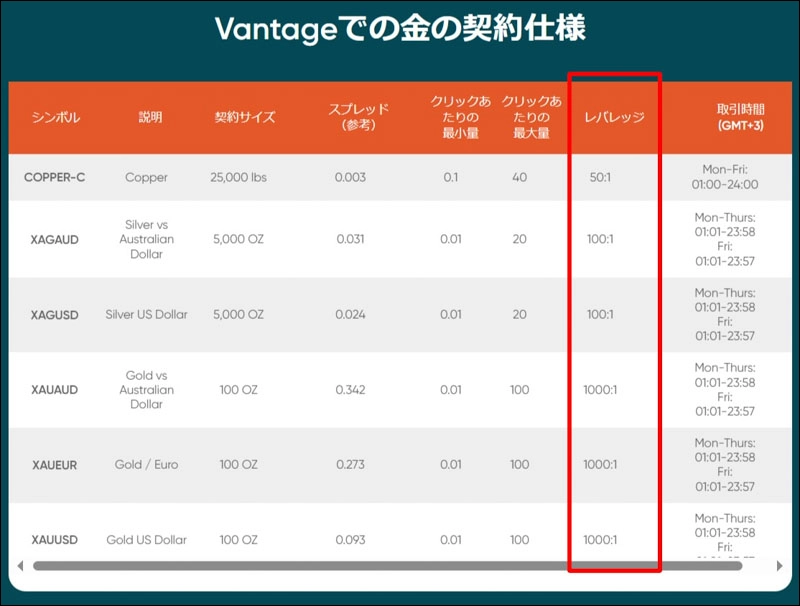800x606 pixels.
Task: Click the XAGUSD symbol cell
Action: (x=54, y=315)
